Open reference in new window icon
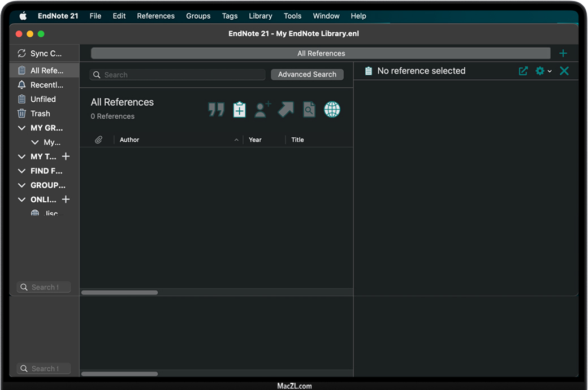 point(524,71)
